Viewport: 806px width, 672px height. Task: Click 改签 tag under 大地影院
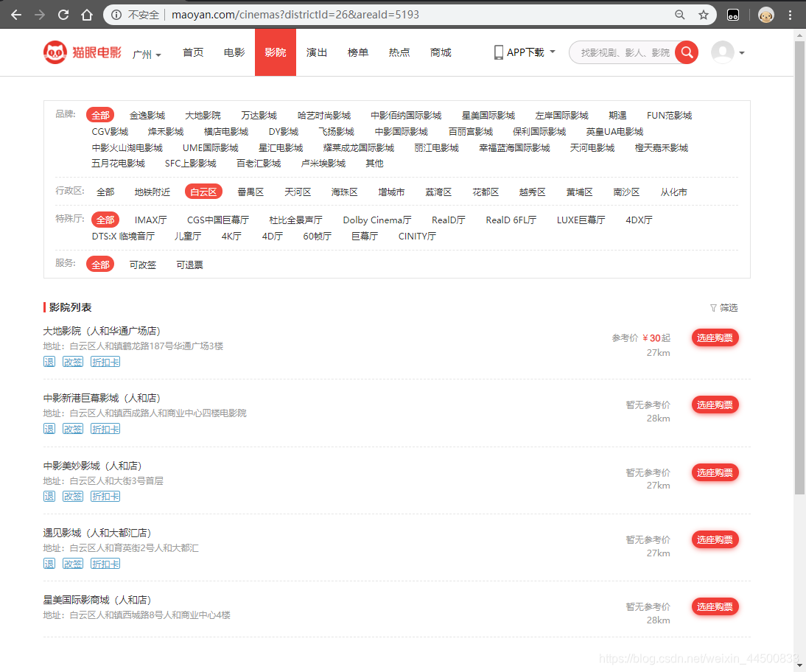click(72, 362)
